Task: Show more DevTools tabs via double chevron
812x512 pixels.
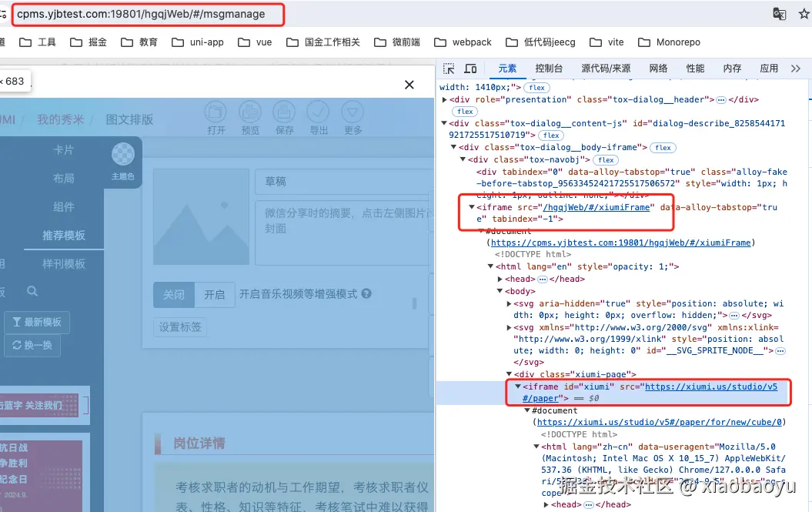Action: (x=795, y=69)
